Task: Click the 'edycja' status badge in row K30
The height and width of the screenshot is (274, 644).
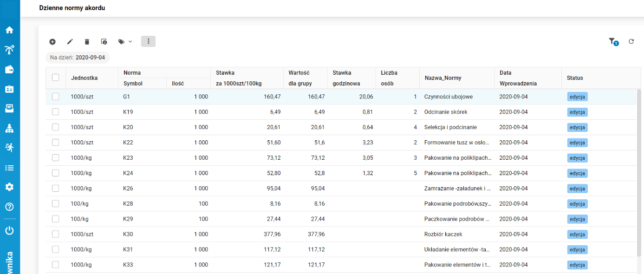Action: tap(577, 235)
